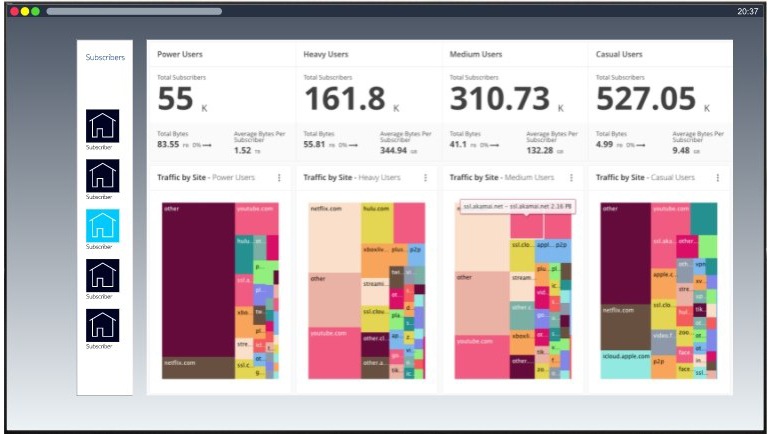Click yellow zoo... block in Casual Users treemap
This screenshot has height=434, width=771.
point(684,334)
